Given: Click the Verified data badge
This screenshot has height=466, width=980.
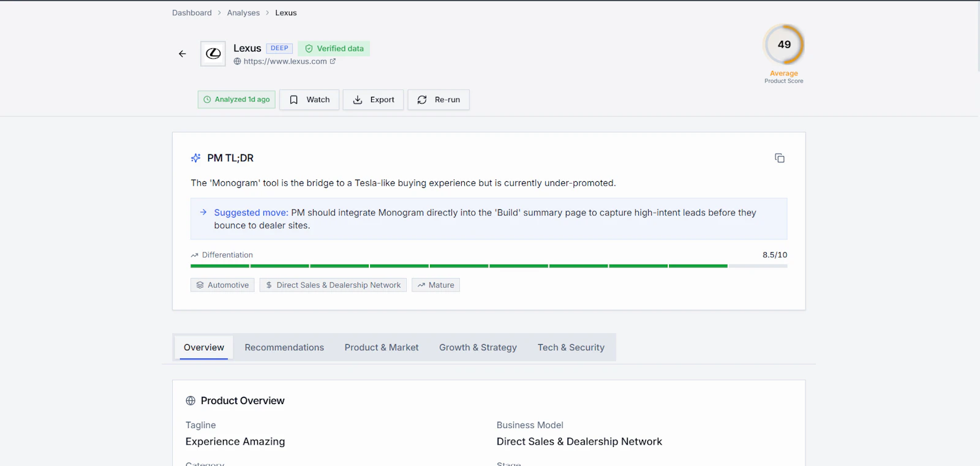Looking at the screenshot, I should click(x=334, y=48).
